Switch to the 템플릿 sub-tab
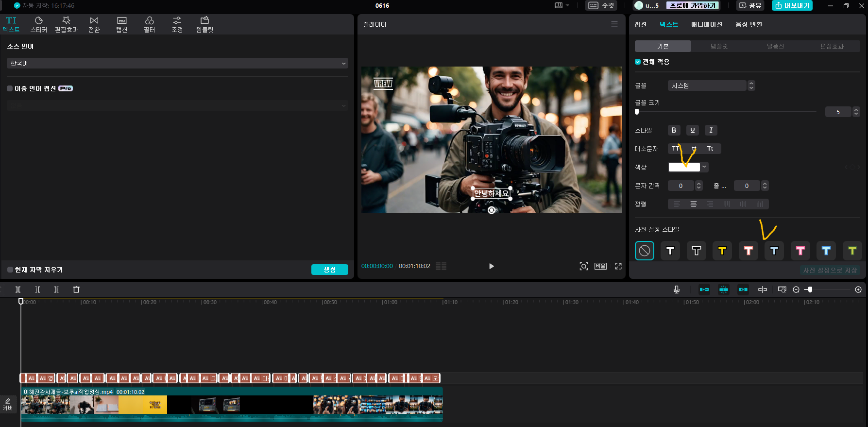Image resolution: width=868 pixels, height=427 pixels. pos(719,46)
